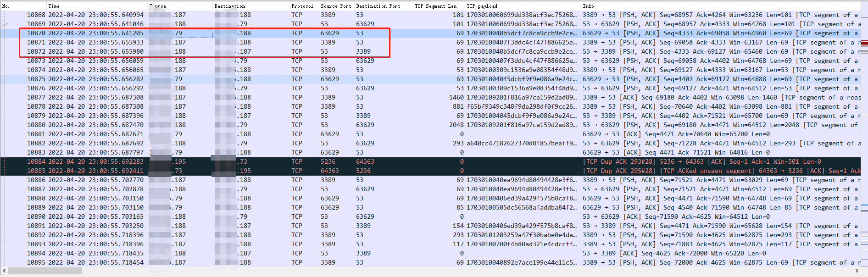The image size is (868, 277).
Task: Select packet 10877 with segment length 1460
Action: click(x=36, y=97)
